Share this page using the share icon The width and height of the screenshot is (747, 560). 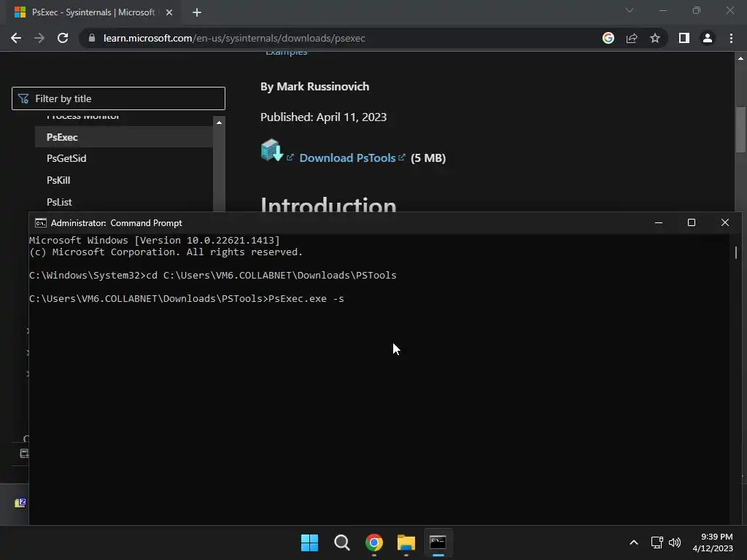[x=632, y=38]
